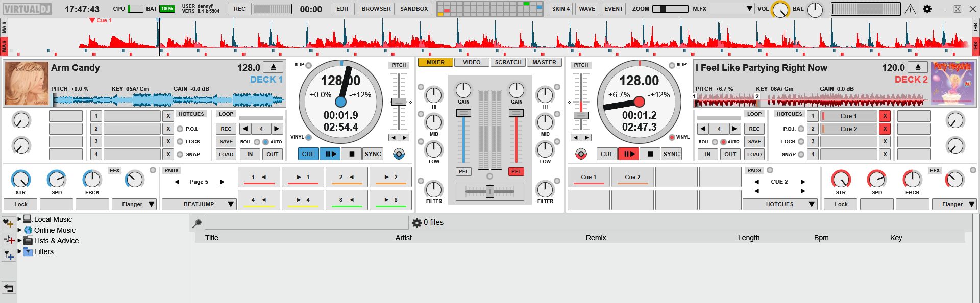Enable LOCK for Deck 1 hotcues
This screenshot has height=303, width=980.
point(180,141)
